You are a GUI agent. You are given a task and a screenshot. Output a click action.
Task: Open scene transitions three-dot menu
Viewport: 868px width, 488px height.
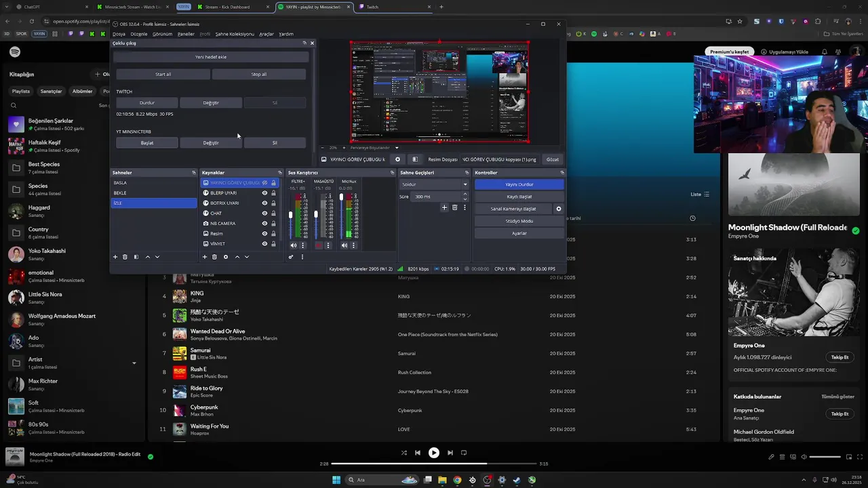[x=465, y=207]
